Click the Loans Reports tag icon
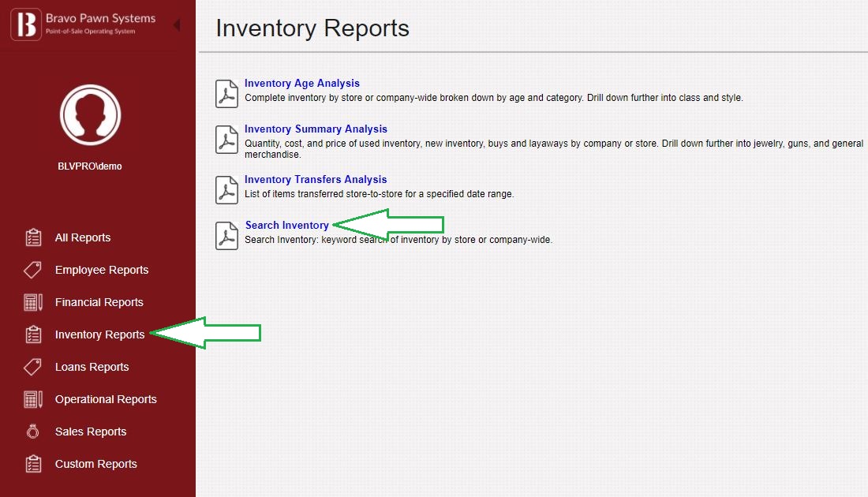 [32, 366]
